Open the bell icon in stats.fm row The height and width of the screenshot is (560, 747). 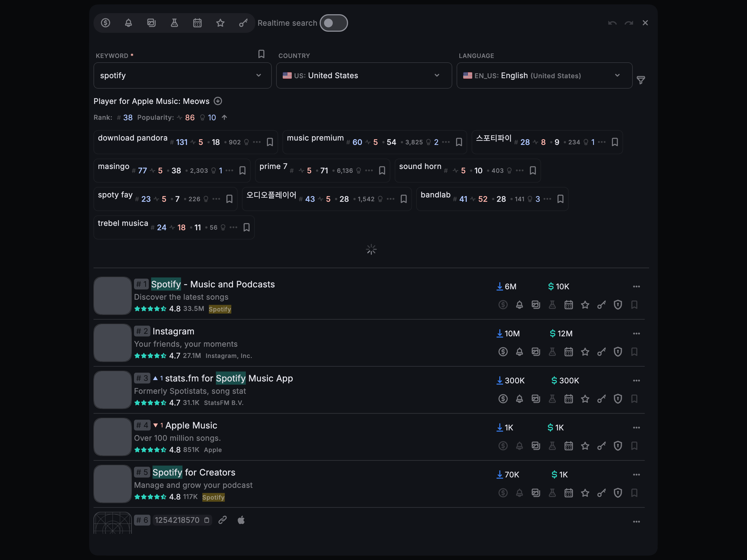(520, 399)
